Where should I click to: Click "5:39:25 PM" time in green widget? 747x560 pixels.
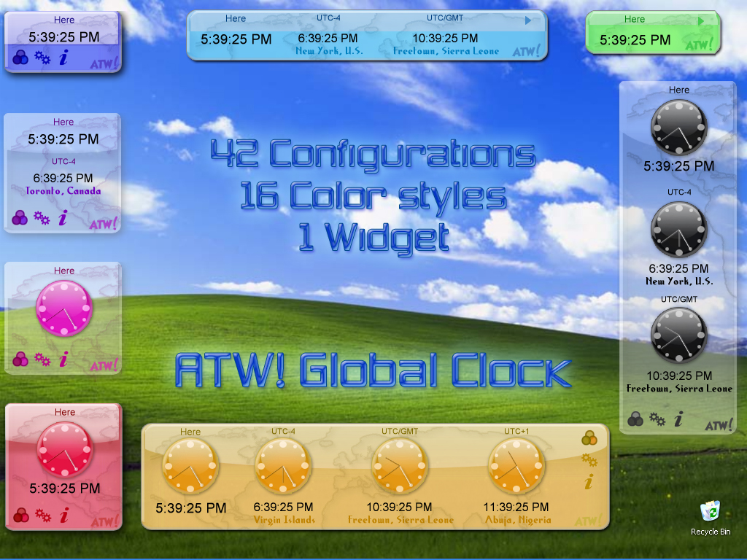pyautogui.click(x=635, y=40)
